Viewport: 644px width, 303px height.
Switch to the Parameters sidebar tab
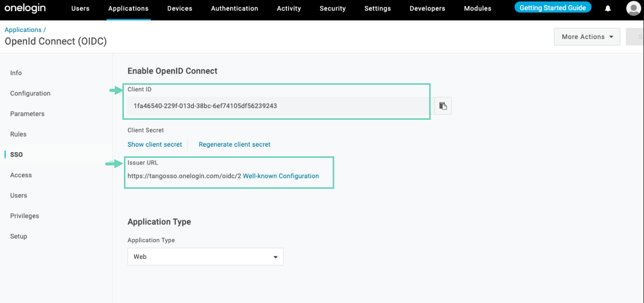point(27,114)
